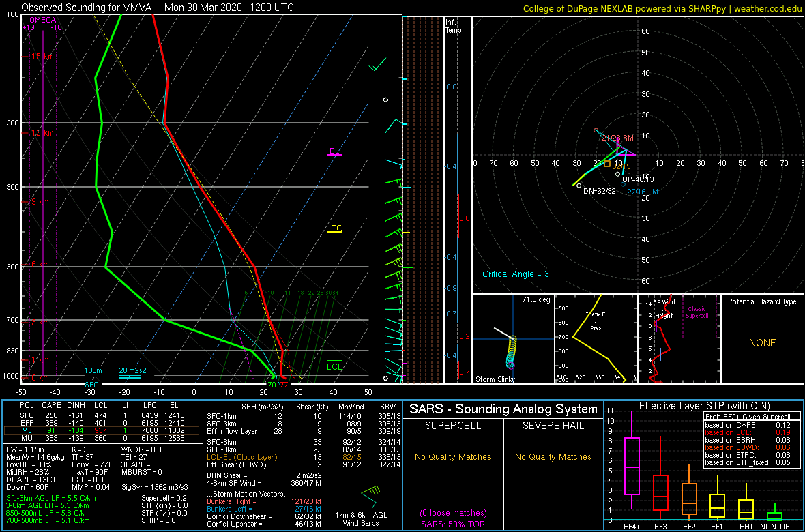
Task: Click the 'Inf. Temp.' column header
Action: pos(455,27)
